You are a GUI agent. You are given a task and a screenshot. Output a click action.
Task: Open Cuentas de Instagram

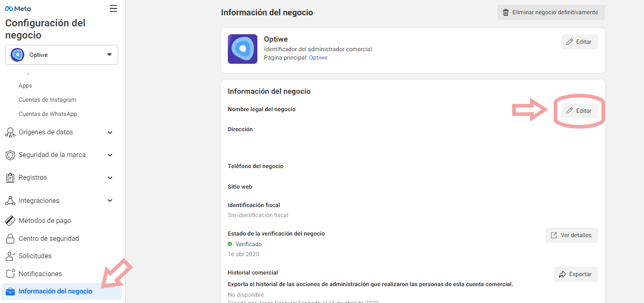click(47, 100)
